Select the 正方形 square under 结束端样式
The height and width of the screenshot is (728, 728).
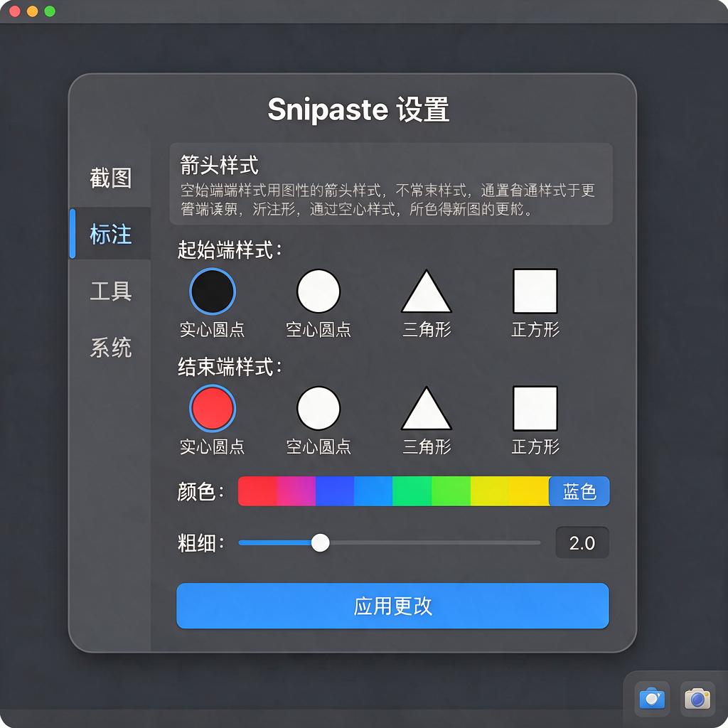(535, 408)
